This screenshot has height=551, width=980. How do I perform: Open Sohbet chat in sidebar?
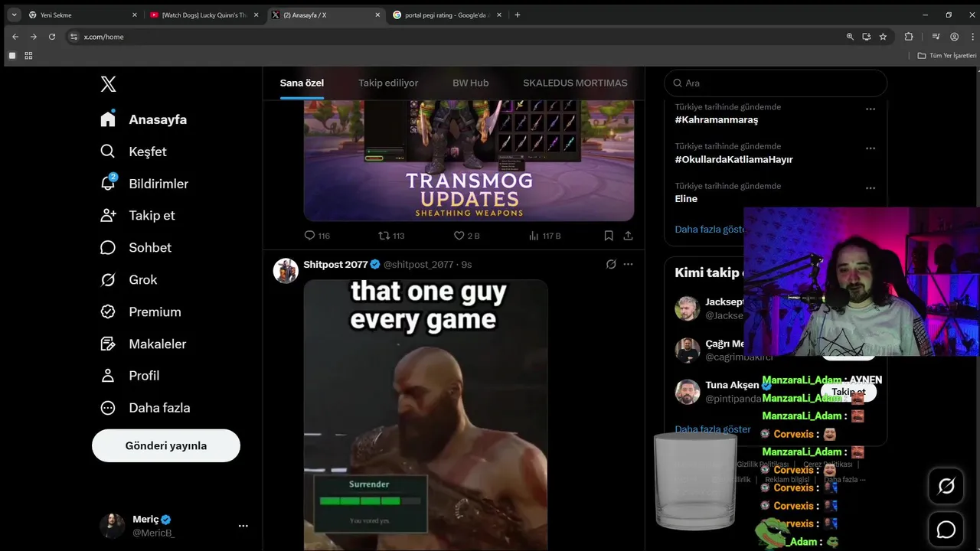(136, 248)
